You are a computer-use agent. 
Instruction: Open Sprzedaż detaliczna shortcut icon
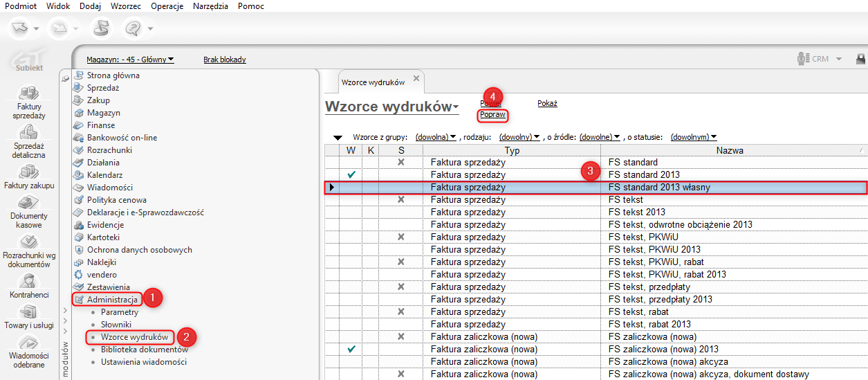point(29,132)
